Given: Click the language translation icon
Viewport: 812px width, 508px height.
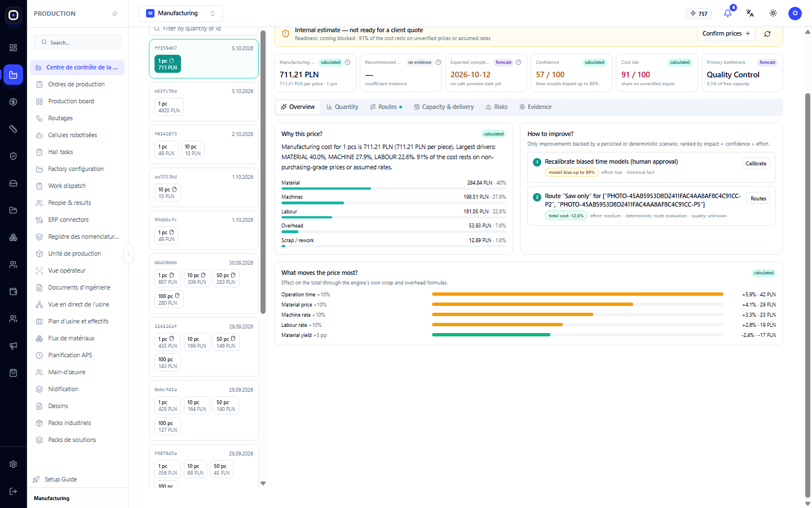Looking at the screenshot, I should click(x=750, y=13).
